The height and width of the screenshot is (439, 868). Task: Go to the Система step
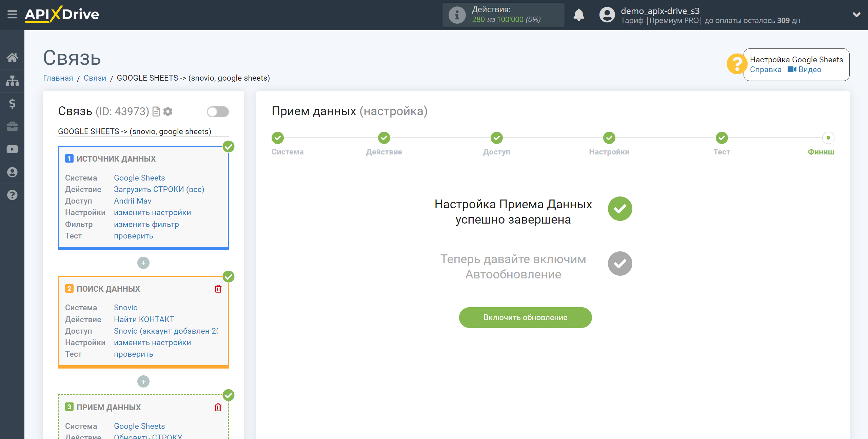(x=278, y=138)
